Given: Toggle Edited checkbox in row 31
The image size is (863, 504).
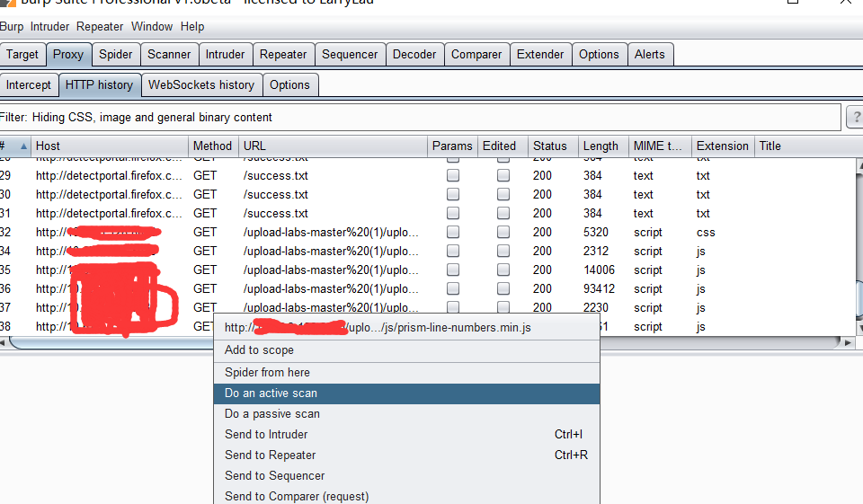Looking at the screenshot, I should click(x=503, y=213).
